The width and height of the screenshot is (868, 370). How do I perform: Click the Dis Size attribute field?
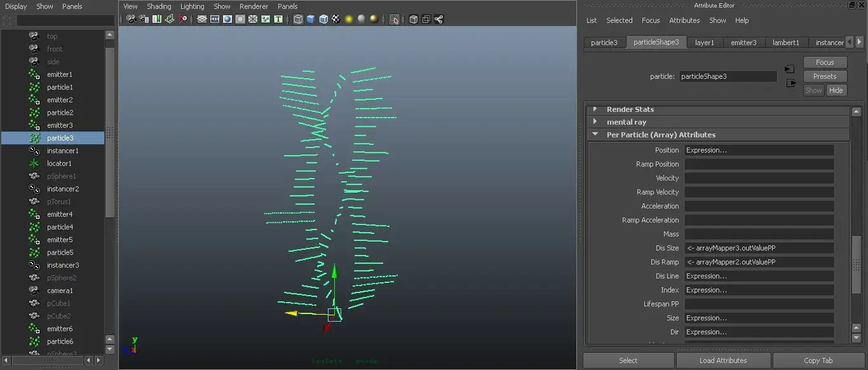(759, 248)
